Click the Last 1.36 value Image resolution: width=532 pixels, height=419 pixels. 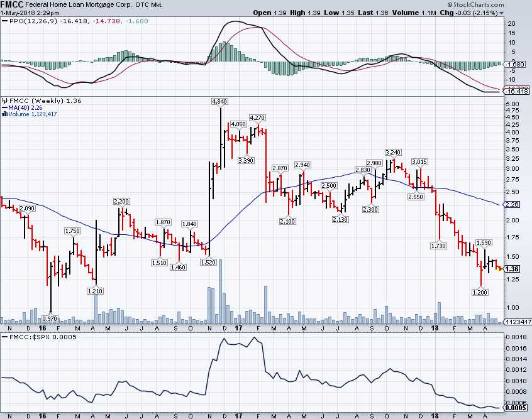click(373, 13)
